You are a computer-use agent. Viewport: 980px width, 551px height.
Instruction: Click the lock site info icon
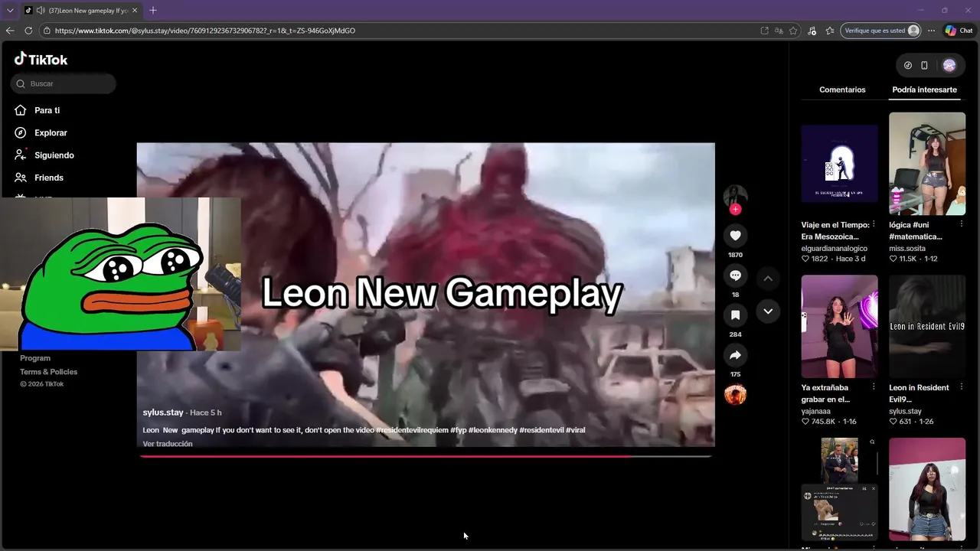pos(47,31)
